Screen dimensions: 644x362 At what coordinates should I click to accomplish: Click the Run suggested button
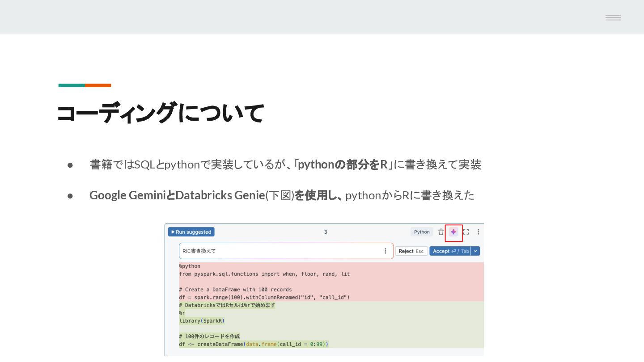pyautogui.click(x=191, y=232)
